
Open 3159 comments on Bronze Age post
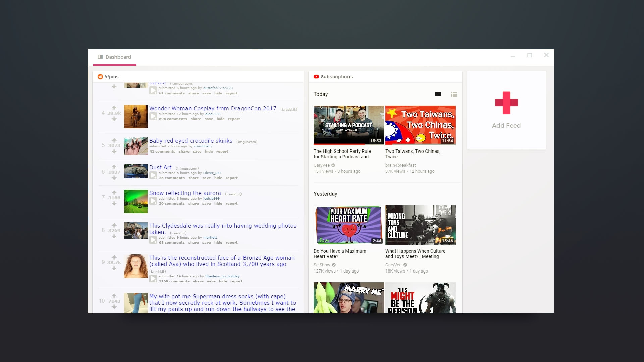(174, 281)
